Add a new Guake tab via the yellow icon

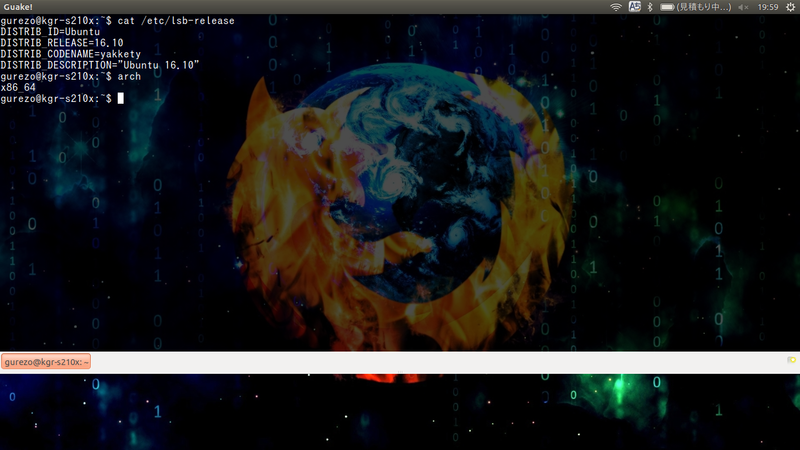(x=791, y=360)
